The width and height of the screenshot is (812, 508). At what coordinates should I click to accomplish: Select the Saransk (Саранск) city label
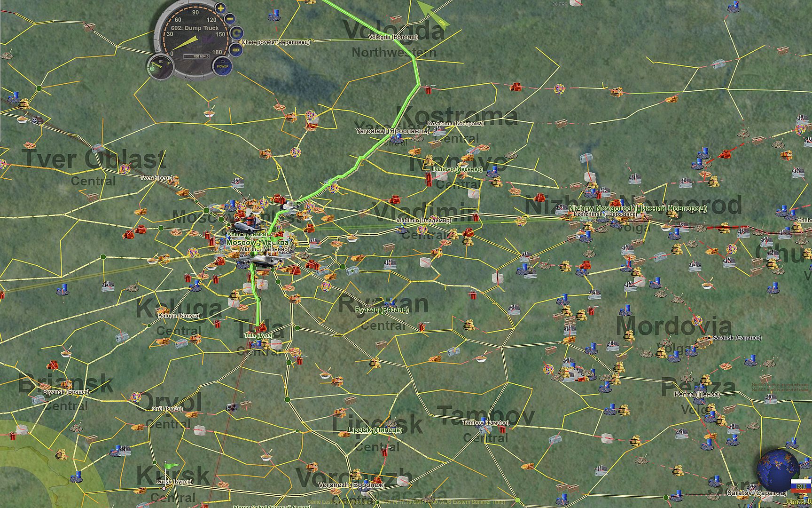[737, 338]
